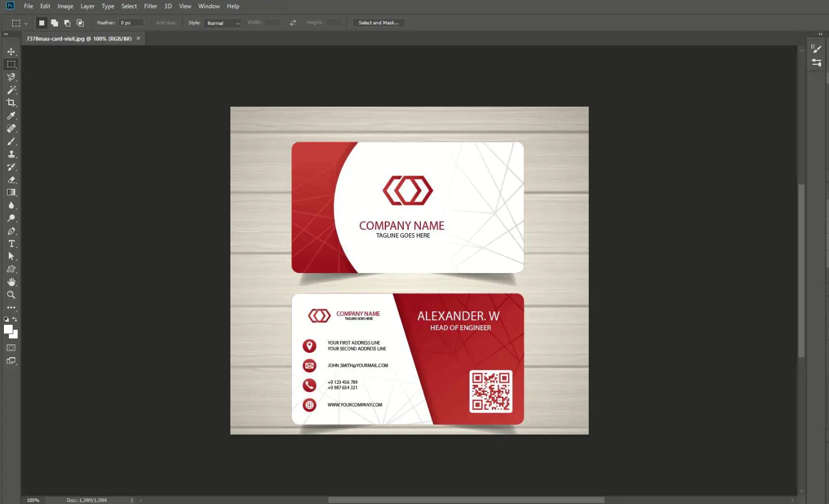Select the Zoom tool
Viewport: 829px width, 504px height.
pos(11,295)
